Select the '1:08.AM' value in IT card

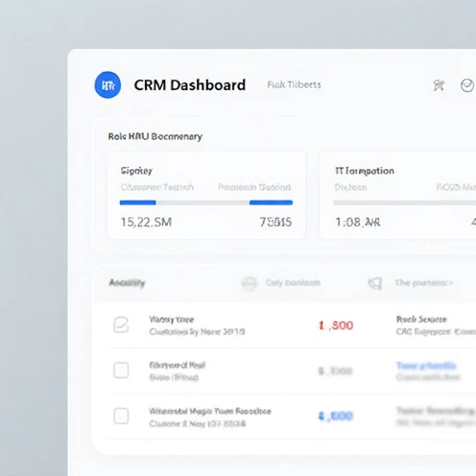click(x=358, y=222)
